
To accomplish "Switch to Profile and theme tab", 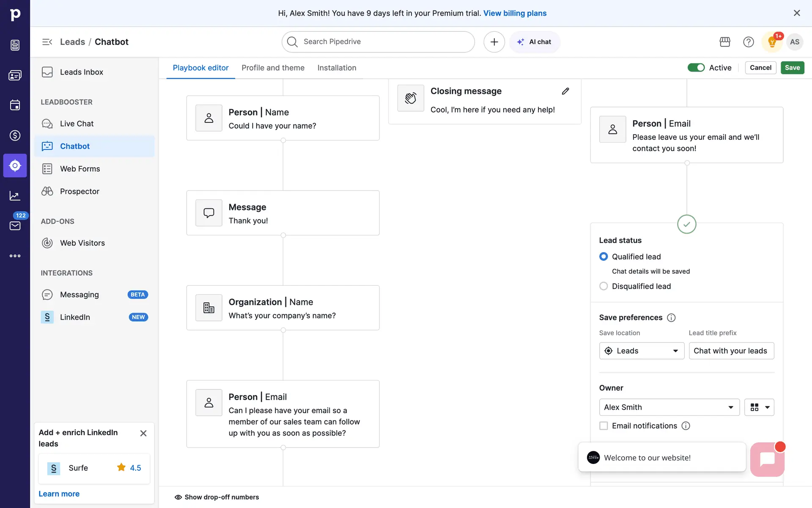I will [x=273, y=68].
